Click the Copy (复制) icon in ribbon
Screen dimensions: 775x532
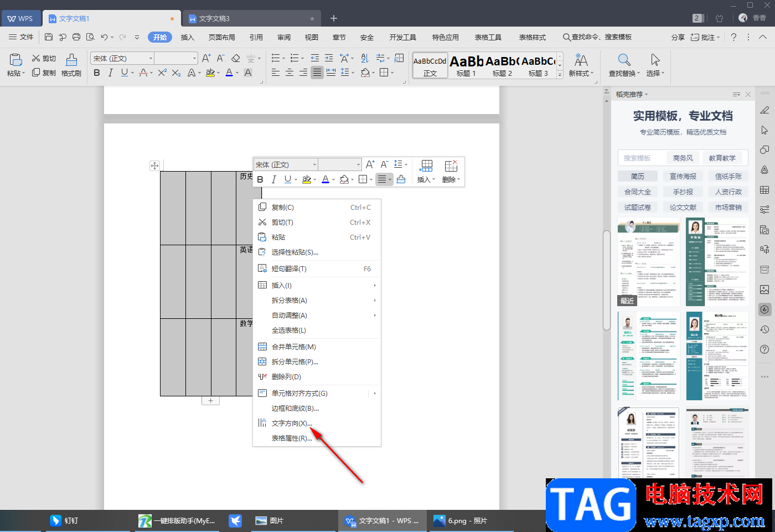[x=36, y=73]
